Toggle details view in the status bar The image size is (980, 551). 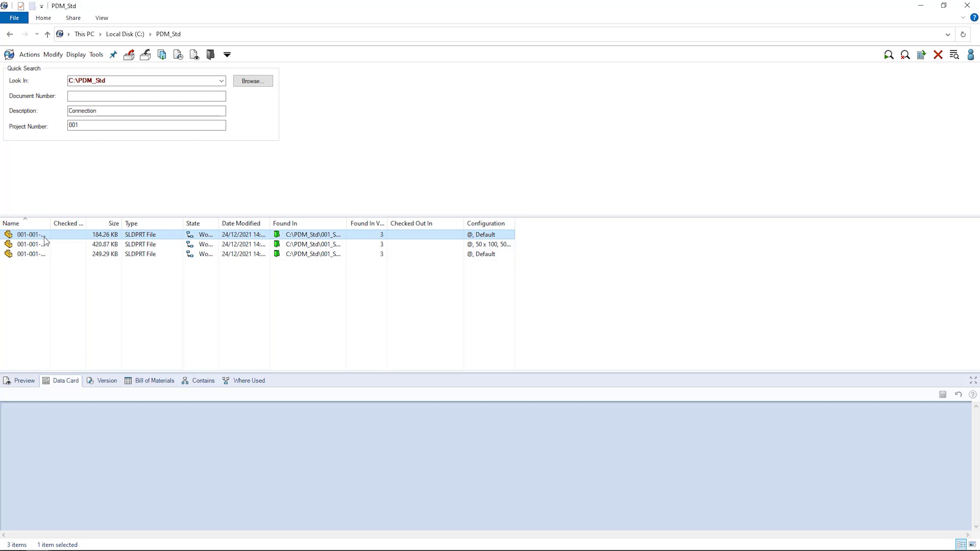tap(961, 544)
